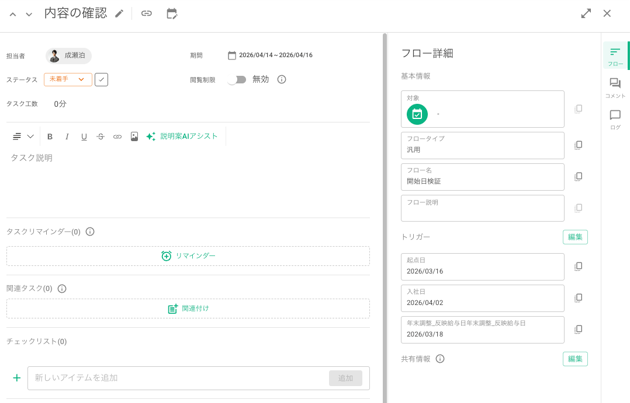Toggle bold formatting in the editor
The height and width of the screenshot is (403, 630).
(50, 137)
